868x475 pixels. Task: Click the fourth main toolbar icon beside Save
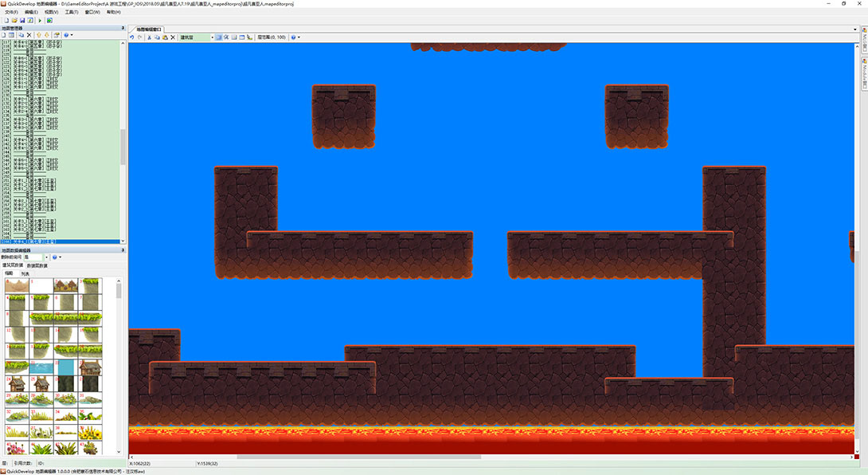point(30,21)
